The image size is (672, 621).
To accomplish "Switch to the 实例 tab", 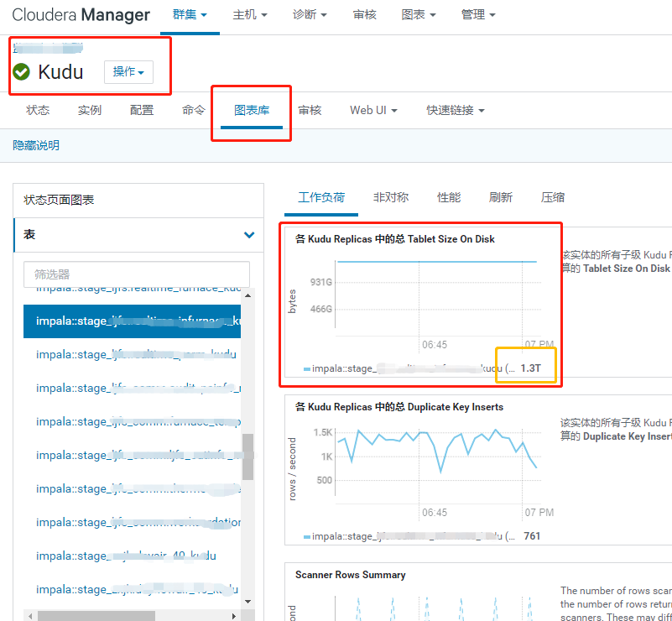I will [90, 110].
